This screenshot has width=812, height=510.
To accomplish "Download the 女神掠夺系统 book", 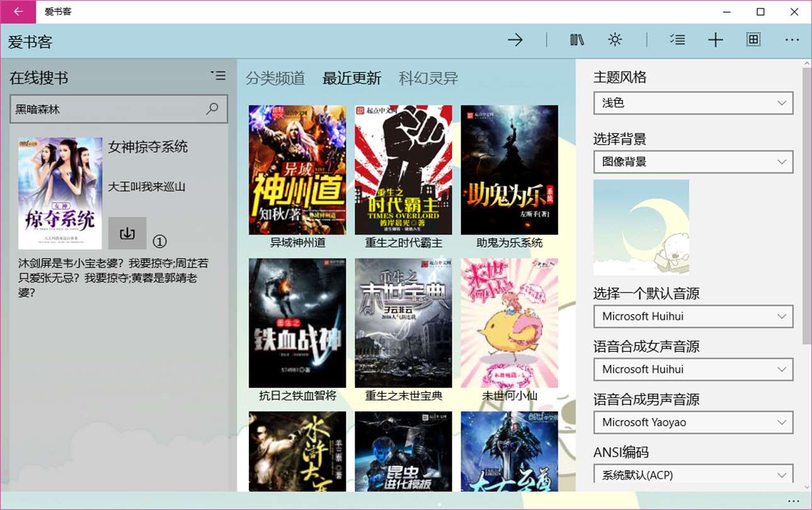I will (x=127, y=234).
